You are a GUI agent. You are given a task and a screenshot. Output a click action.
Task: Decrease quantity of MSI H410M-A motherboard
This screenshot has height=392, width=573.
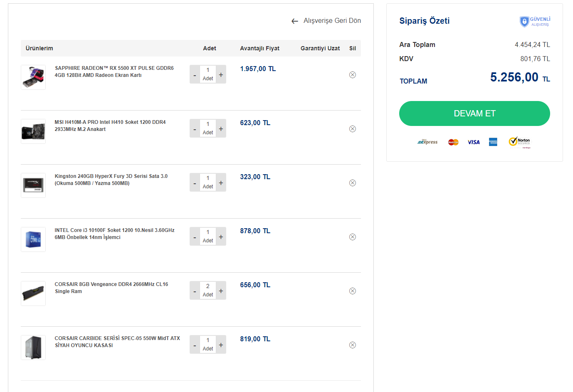pyautogui.click(x=195, y=129)
